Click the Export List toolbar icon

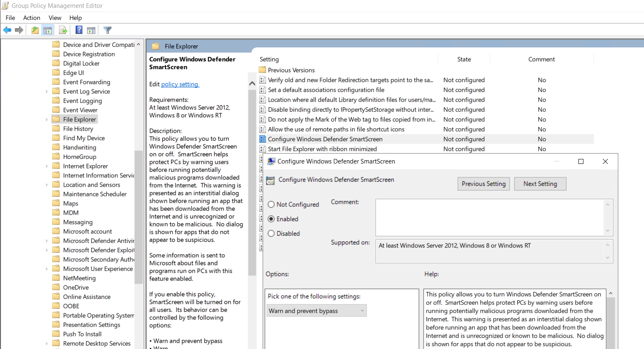pos(63,30)
